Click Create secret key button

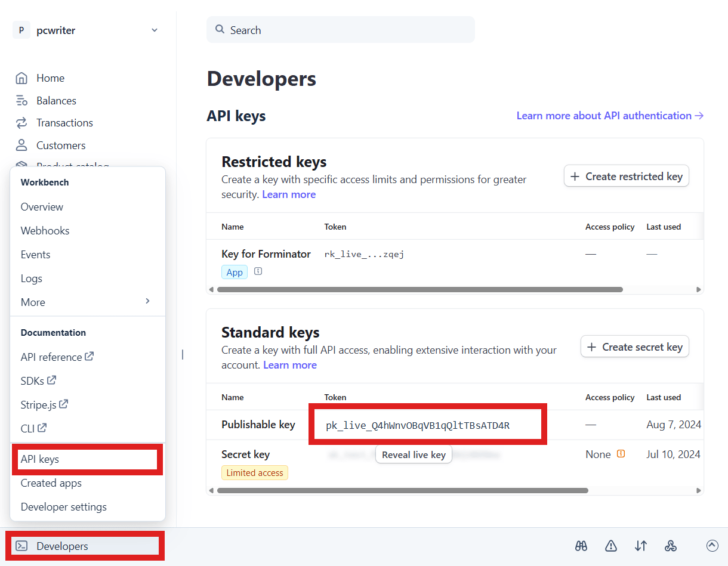click(635, 347)
